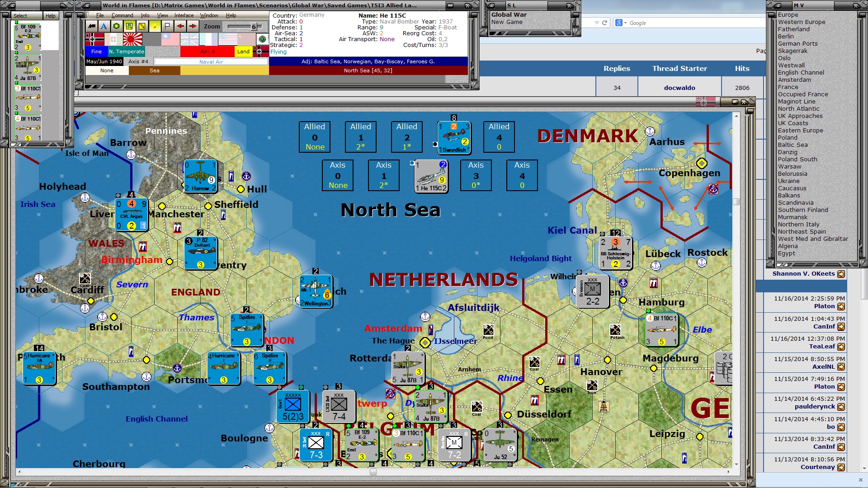
Task: Select the He 115C unit on map
Action: click(x=431, y=176)
